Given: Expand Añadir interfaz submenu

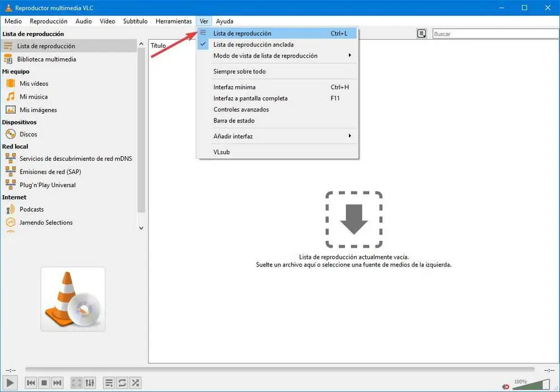Looking at the screenshot, I should [277, 136].
